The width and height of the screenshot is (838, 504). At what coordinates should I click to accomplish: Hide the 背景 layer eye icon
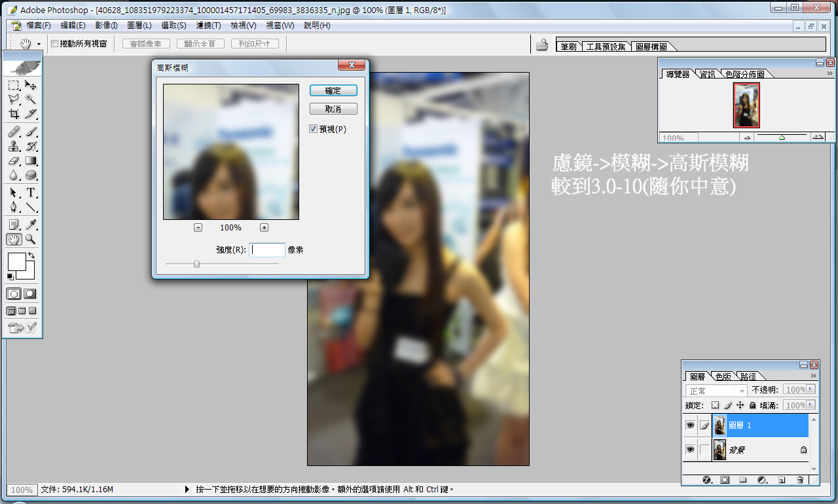point(690,450)
